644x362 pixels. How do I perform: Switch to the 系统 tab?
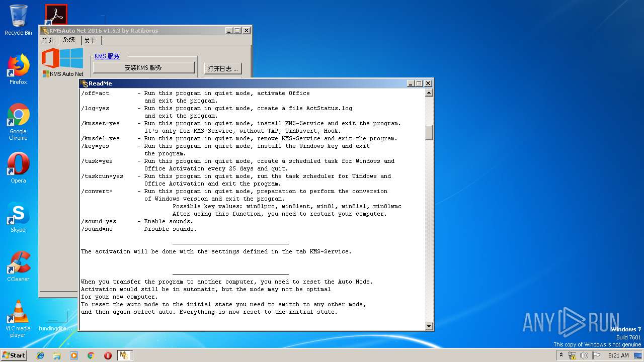click(69, 40)
